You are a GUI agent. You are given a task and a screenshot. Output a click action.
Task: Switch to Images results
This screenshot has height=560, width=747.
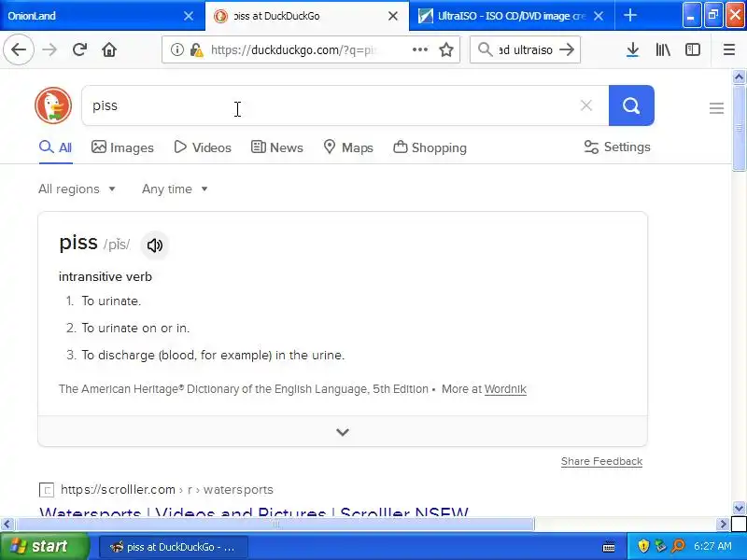point(122,147)
